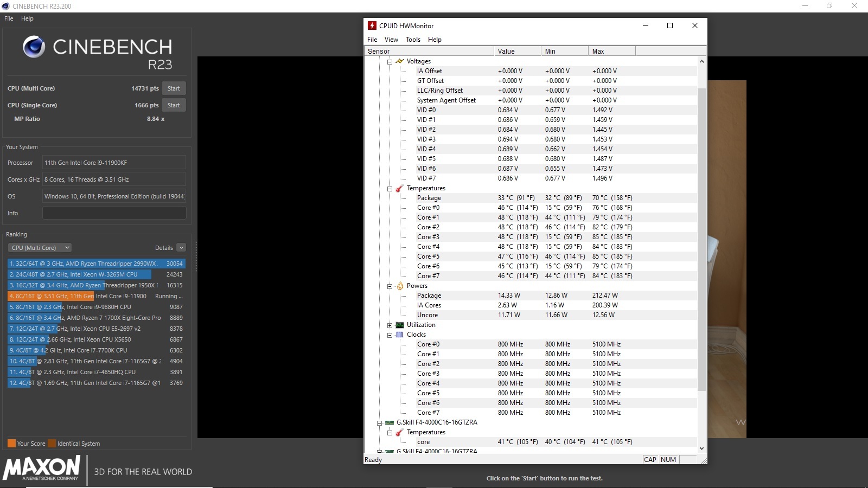868x488 pixels.
Task: Click the OS field showing Windows 10
Action: tap(114, 196)
